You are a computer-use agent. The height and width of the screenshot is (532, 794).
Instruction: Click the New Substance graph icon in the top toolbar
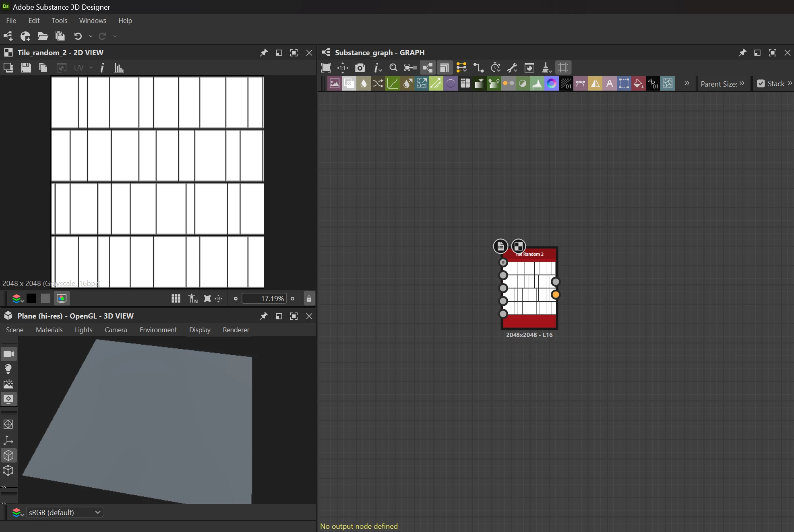(8, 36)
